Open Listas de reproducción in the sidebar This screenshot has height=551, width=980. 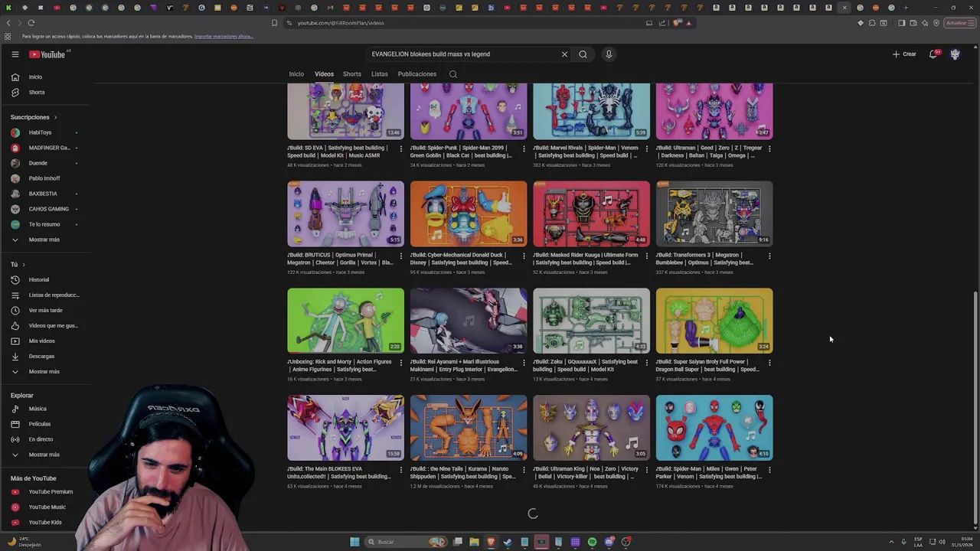46,295
